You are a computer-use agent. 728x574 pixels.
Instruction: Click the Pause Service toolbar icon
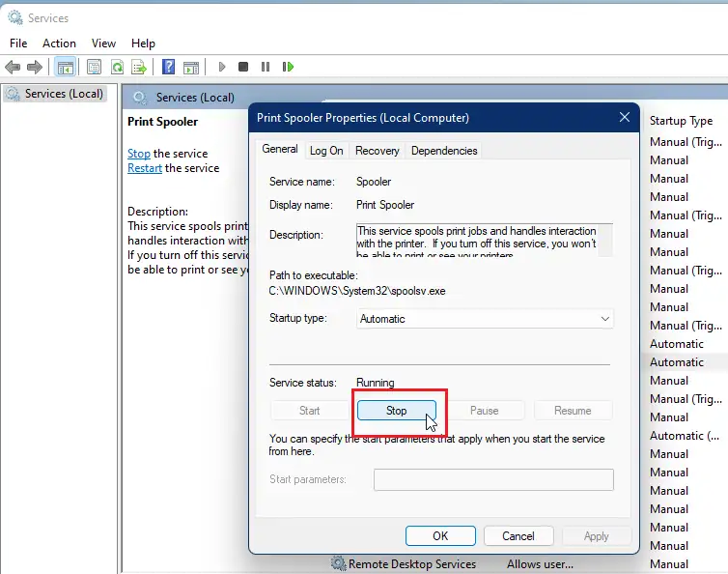pyautogui.click(x=266, y=67)
